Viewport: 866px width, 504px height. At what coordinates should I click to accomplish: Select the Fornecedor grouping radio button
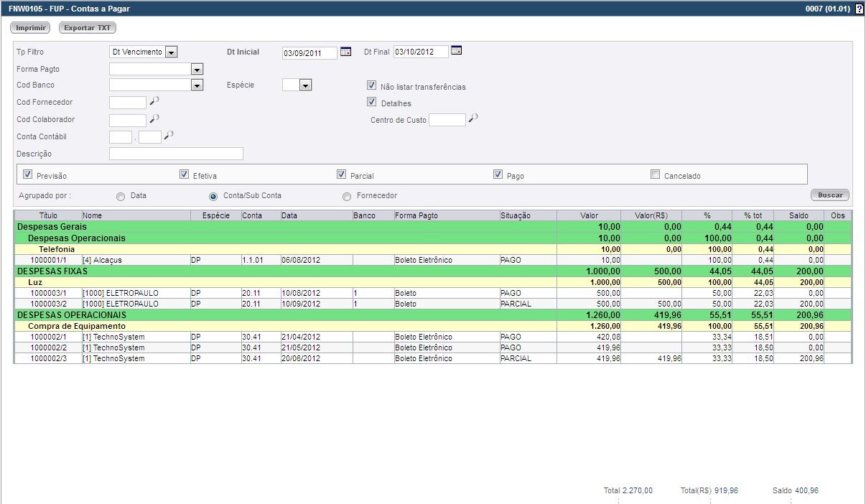tap(347, 197)
